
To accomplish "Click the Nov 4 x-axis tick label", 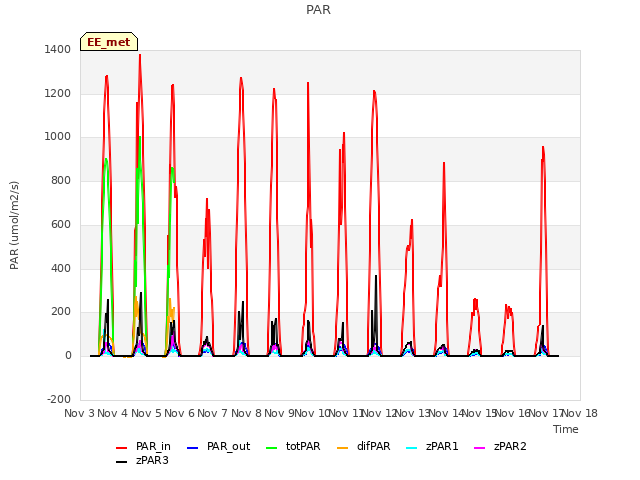I will (113, 413).
